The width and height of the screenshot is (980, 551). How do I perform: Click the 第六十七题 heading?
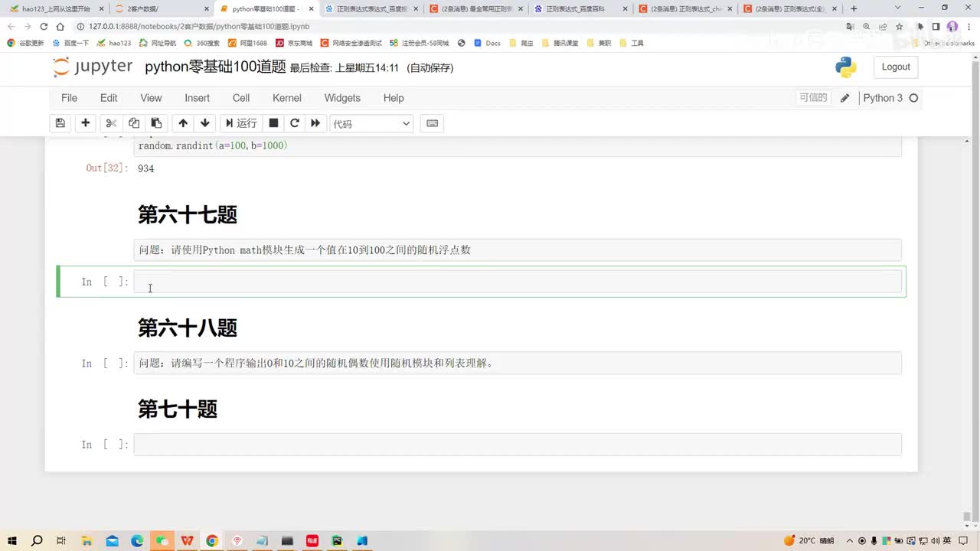[188, 215]
